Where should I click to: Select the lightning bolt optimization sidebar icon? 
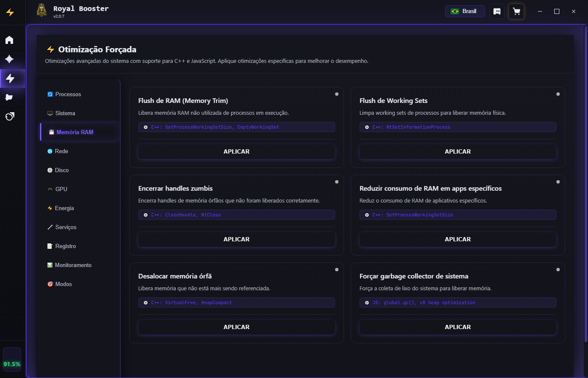10,78
